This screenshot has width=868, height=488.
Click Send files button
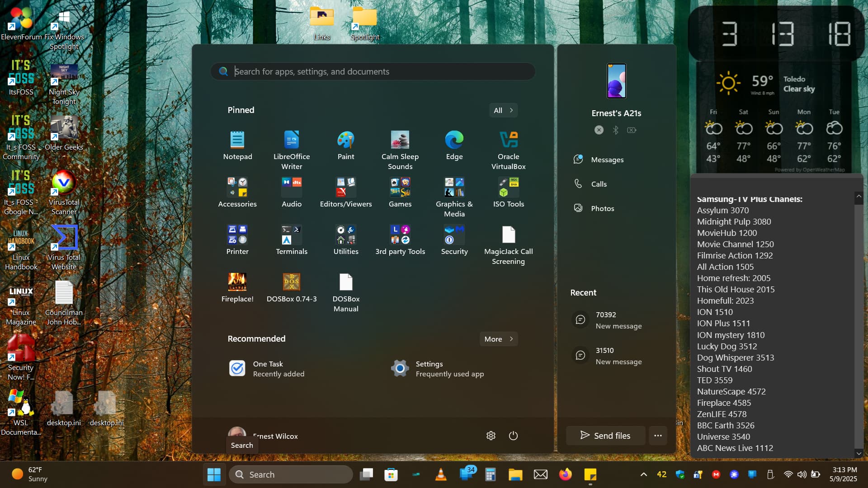[x=606, y=436]
